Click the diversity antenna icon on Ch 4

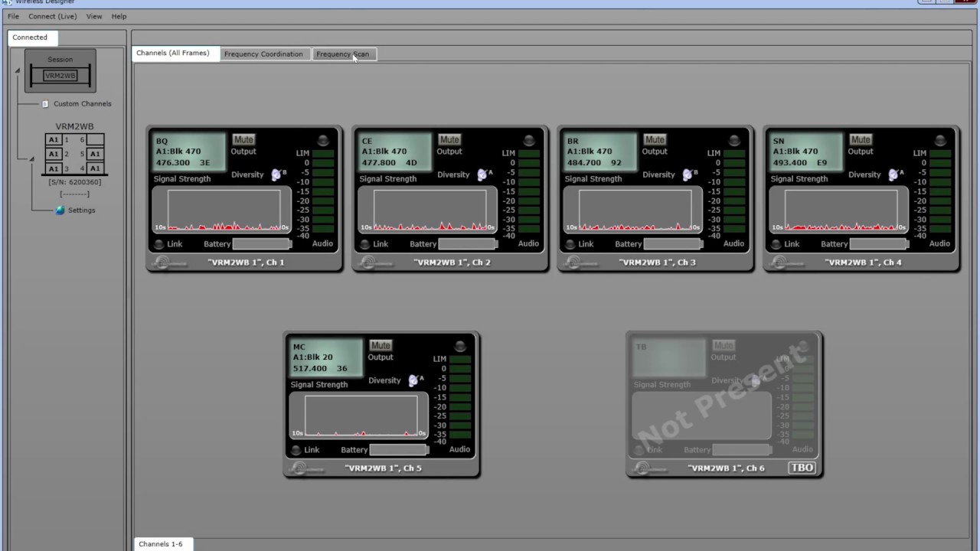(x=894, y=174)
